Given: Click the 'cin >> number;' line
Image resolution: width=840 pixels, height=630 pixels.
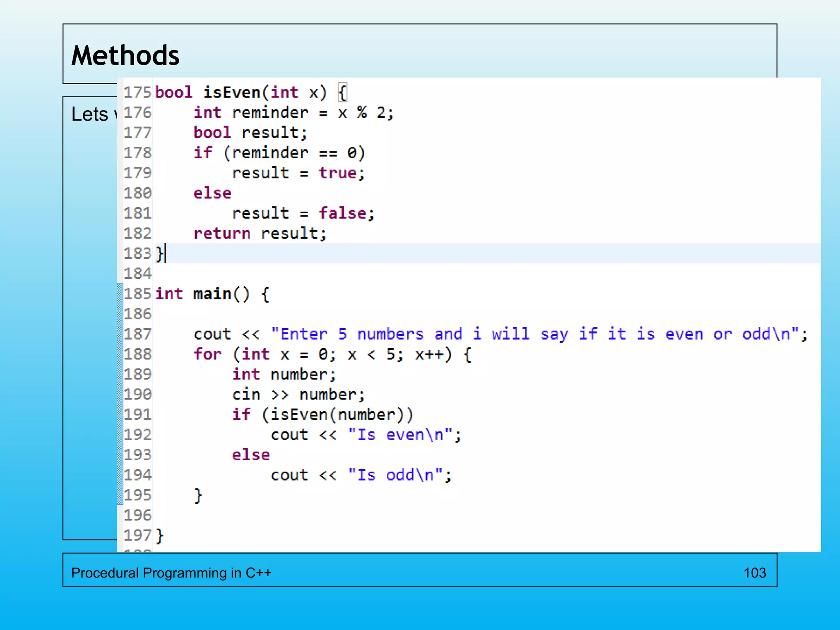Looking at the screenshot, I should 298,394.
